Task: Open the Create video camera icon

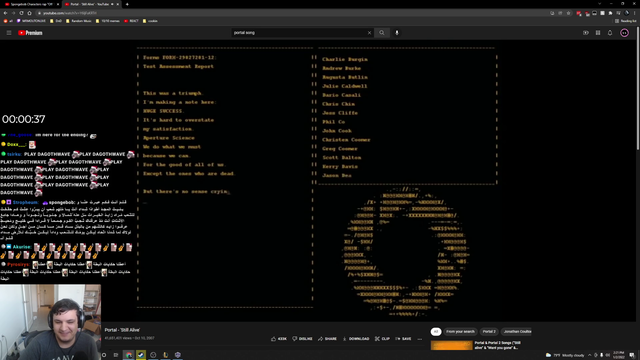Action: (586, 33)
